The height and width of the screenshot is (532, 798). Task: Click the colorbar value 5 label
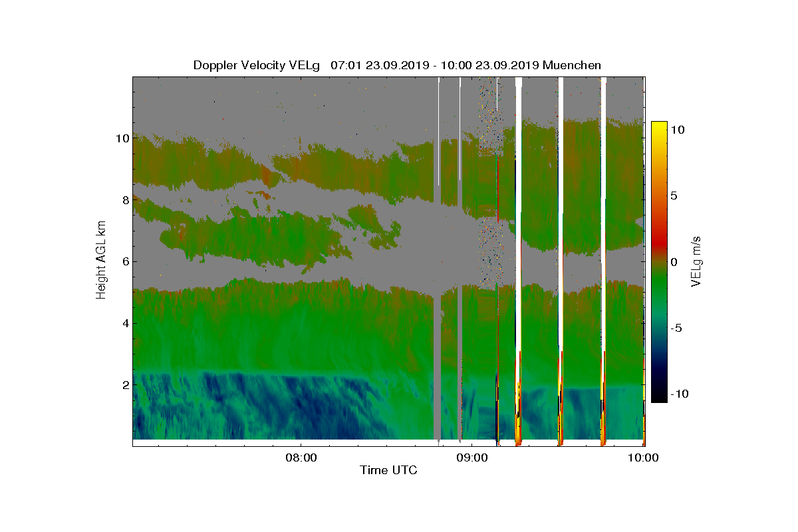point(674,196)
